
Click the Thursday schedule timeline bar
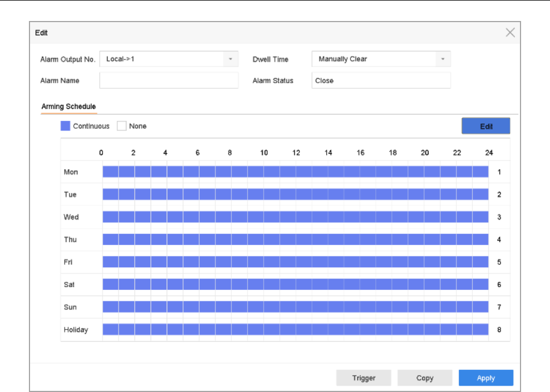[295, 239]
